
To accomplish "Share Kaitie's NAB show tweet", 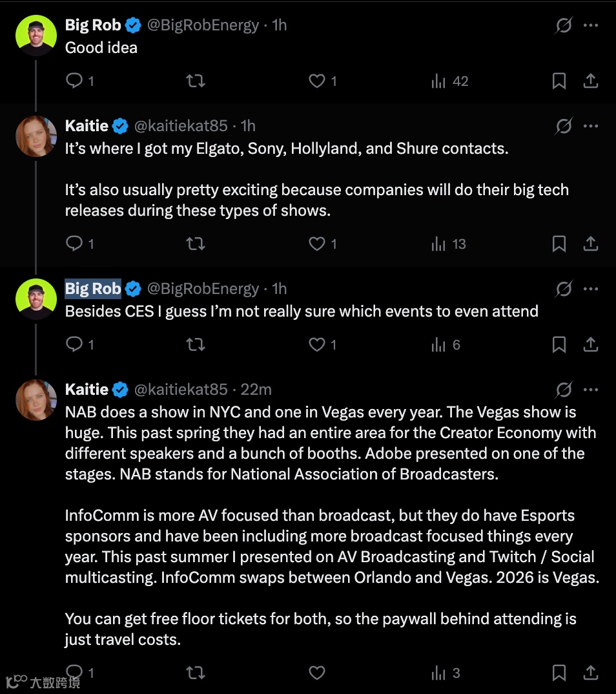I will pos(590,673).
